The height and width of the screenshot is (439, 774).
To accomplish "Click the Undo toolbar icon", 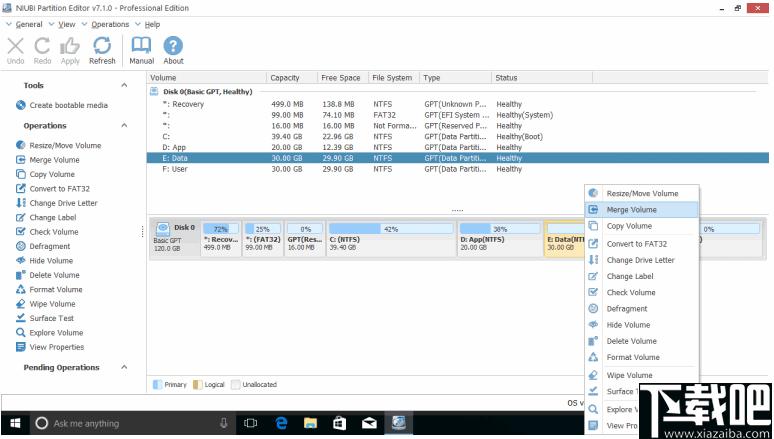I will 15,51.
